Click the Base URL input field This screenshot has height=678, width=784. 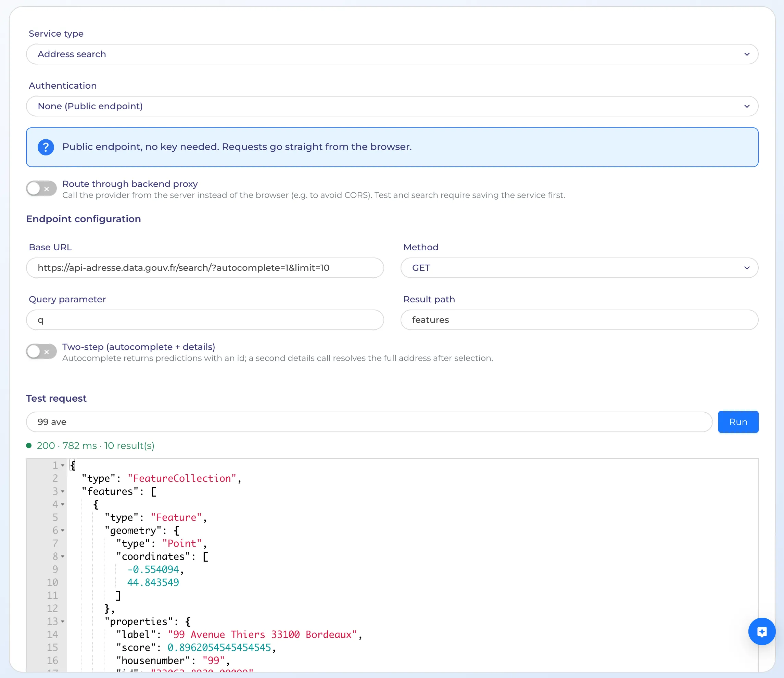pos(205,268)
